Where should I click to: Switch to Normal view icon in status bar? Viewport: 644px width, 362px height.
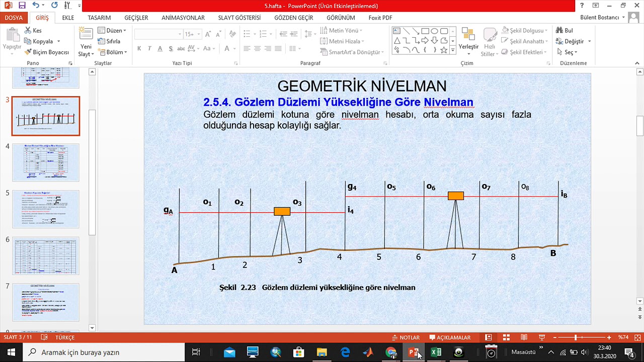[489, 337]
